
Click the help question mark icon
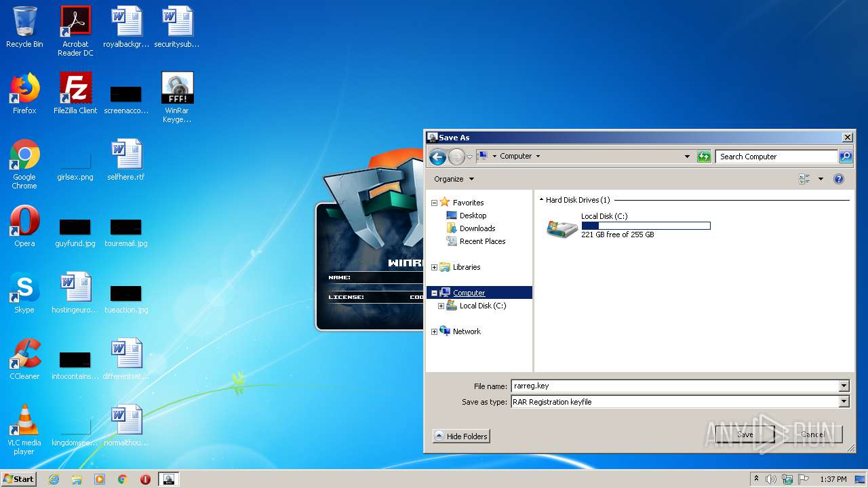click(x=839, y=179)
